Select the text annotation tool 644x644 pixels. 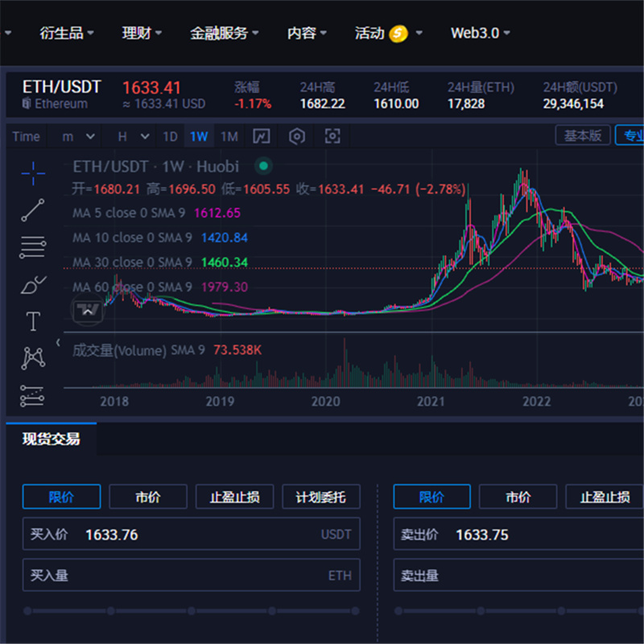click(x=33, y=320)
